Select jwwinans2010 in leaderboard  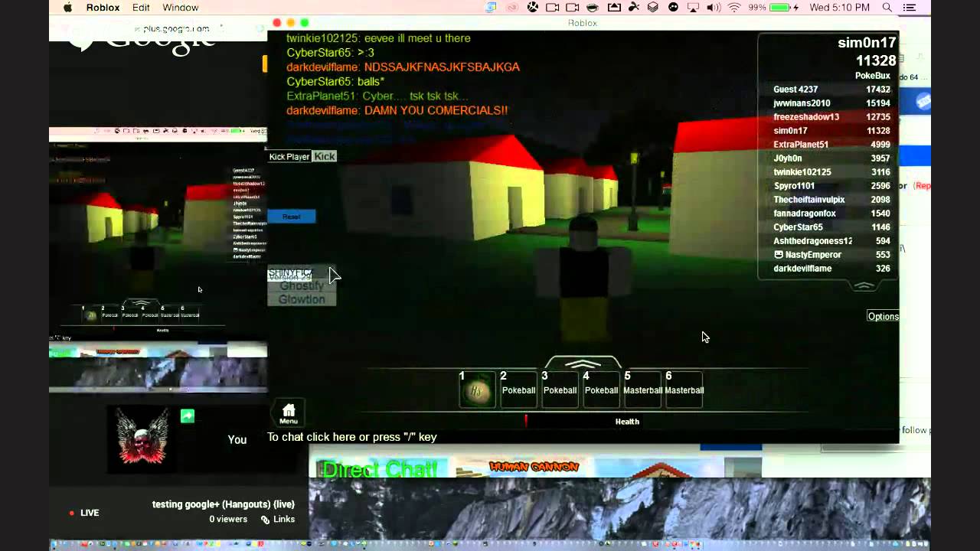pyautogui.click(x=831, y=103)
